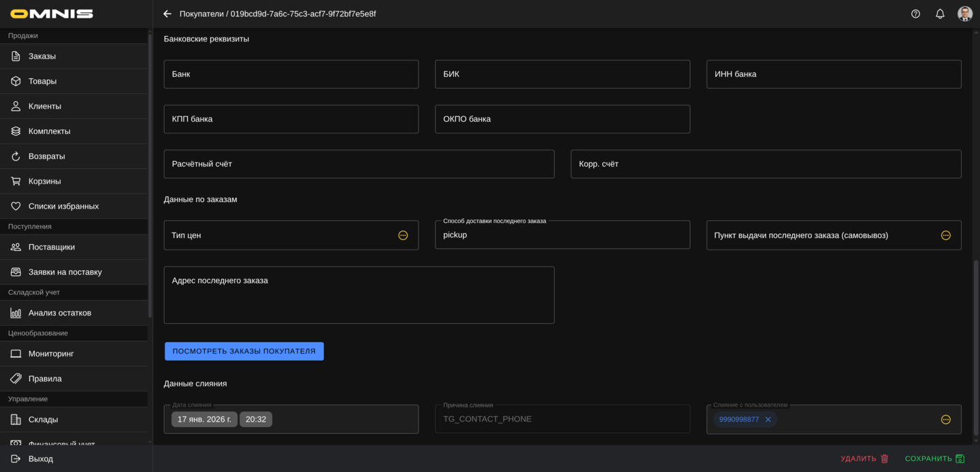
Task: Click Выход to log out
Action: [x=41, y=459]
